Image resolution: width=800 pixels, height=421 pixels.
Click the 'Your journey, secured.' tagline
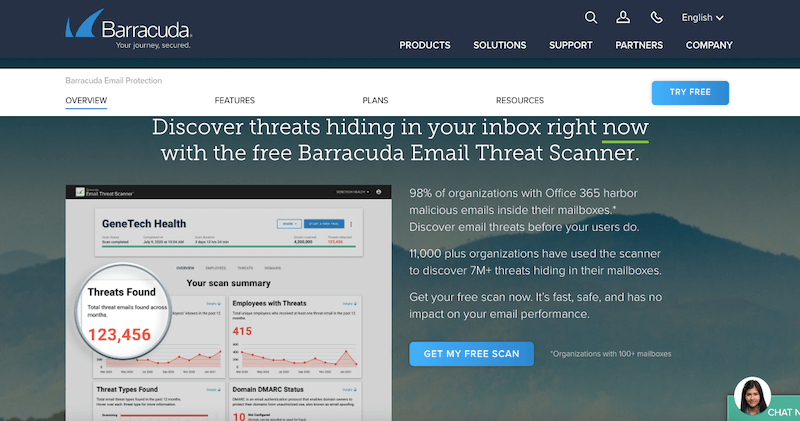point(153,45)
